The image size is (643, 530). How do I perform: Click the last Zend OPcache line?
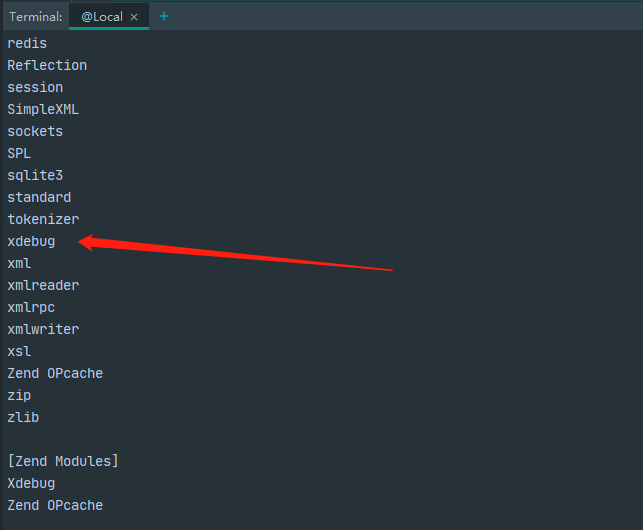pos(55,505)
